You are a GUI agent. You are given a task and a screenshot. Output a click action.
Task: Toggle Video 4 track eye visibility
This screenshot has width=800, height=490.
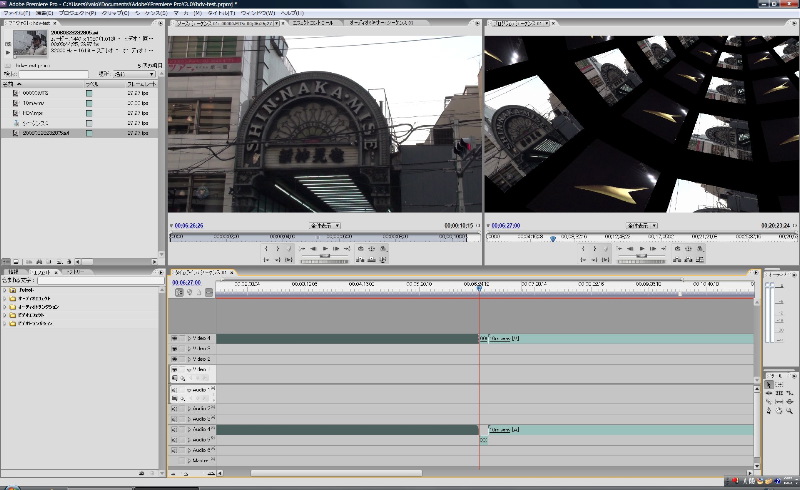[174, 339]
